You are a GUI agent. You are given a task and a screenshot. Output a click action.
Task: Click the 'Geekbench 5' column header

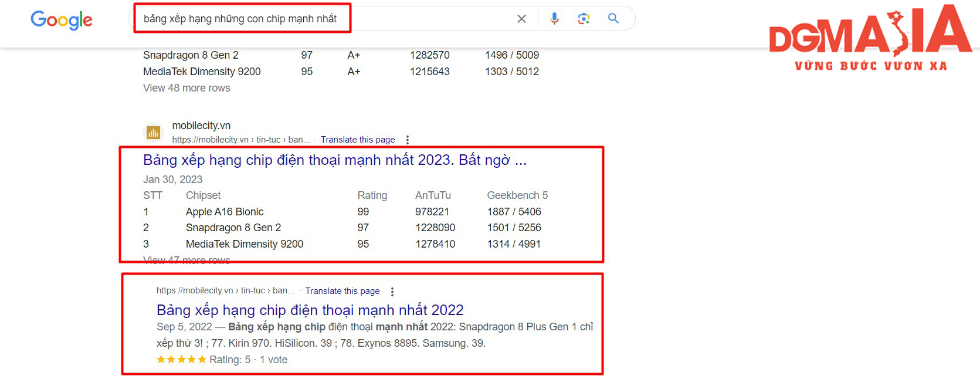coord(517,195)
